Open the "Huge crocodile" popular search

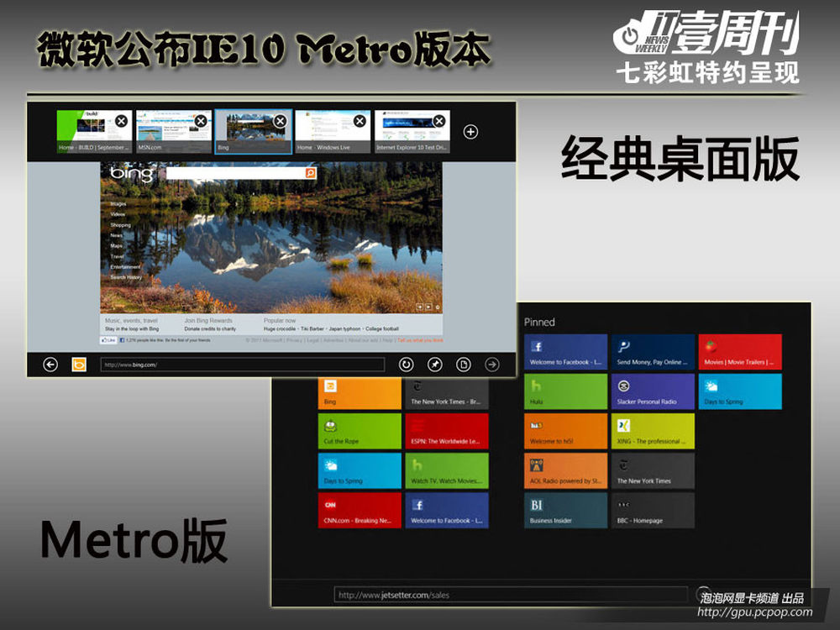pyautogui.click(x=280, y=329)
